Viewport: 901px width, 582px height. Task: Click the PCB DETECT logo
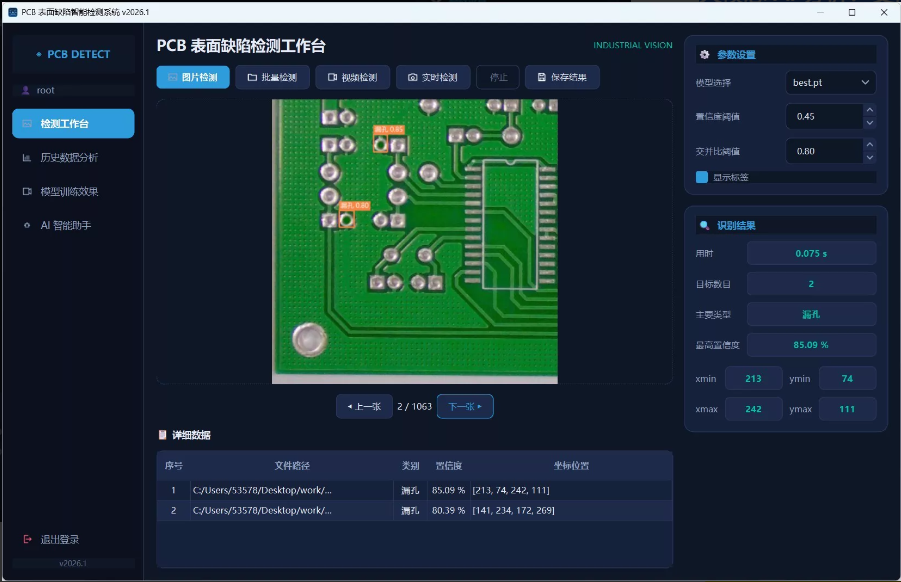[x=73, y=54]
